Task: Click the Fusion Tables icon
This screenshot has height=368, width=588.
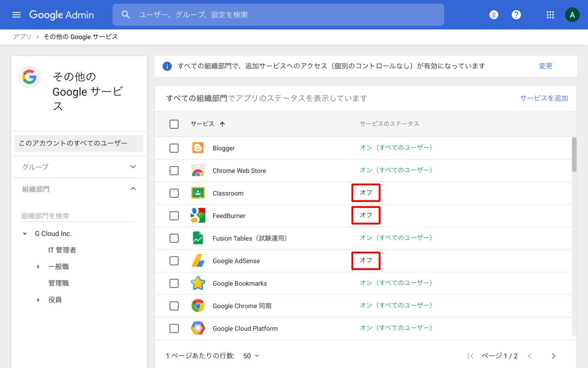Action: (198, 238)
